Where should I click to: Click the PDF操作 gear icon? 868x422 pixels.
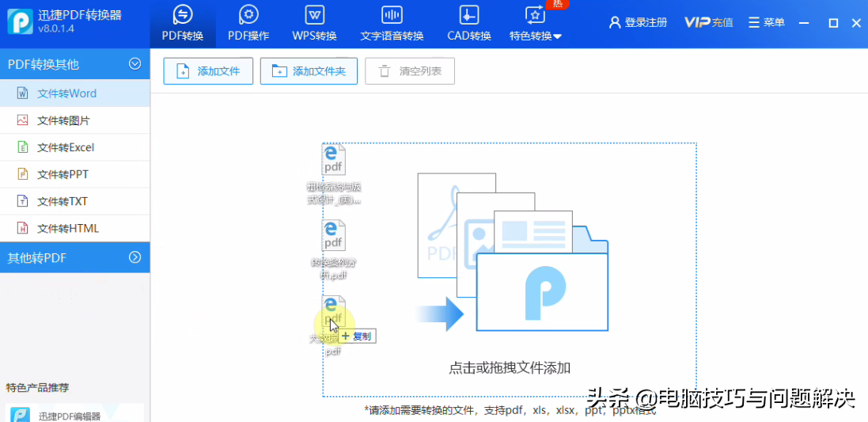[x=248, y=13]
